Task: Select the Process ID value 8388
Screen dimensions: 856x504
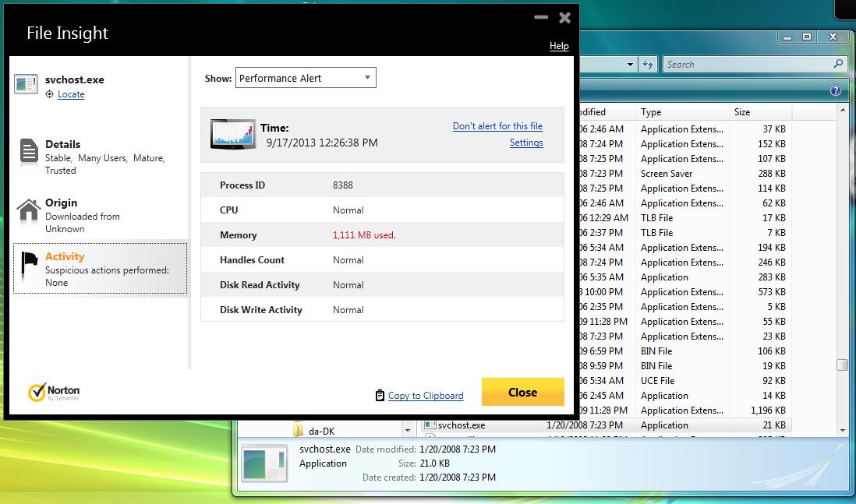Action: 343,185
